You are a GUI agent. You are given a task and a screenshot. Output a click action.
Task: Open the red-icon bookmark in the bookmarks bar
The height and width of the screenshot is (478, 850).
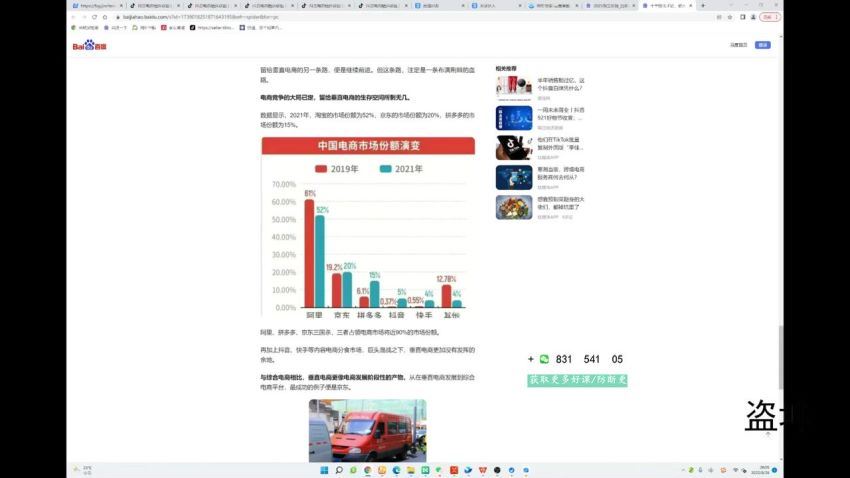[173, 28]
